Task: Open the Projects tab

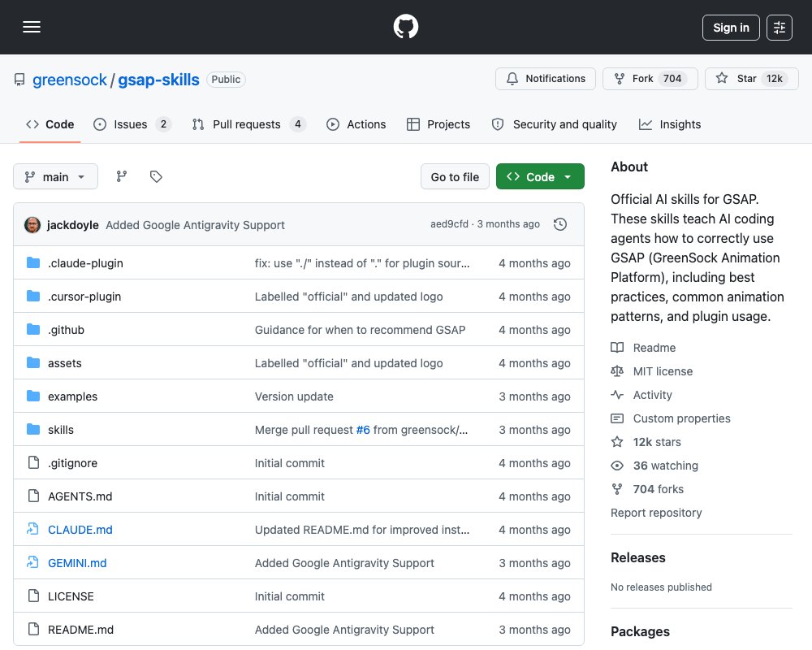Action: point(438,124)
